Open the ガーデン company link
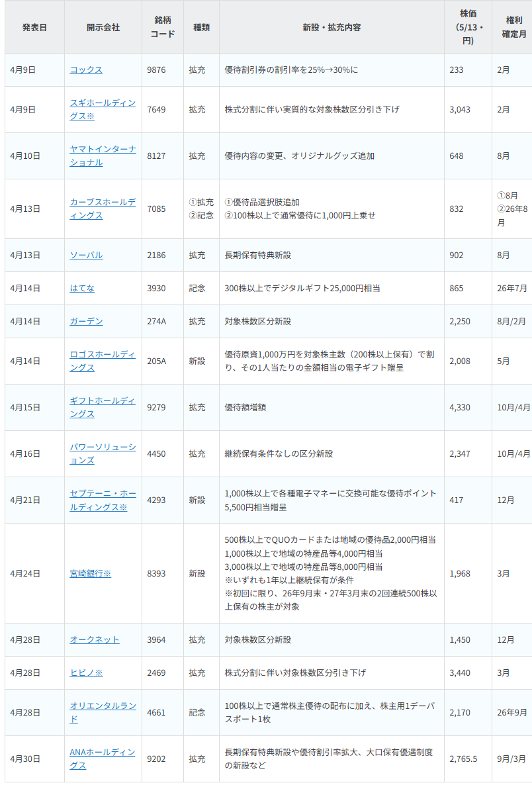This screenshot has height=791, width=532. 86,321
